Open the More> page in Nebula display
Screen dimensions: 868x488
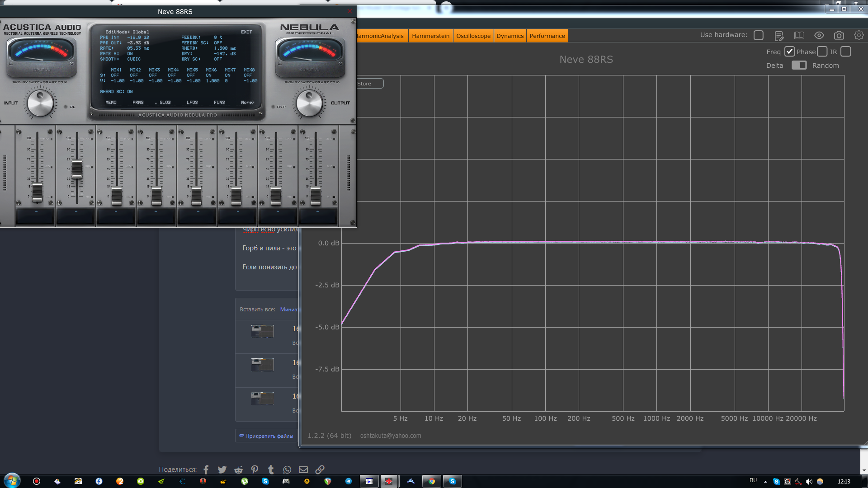point(247,103)
